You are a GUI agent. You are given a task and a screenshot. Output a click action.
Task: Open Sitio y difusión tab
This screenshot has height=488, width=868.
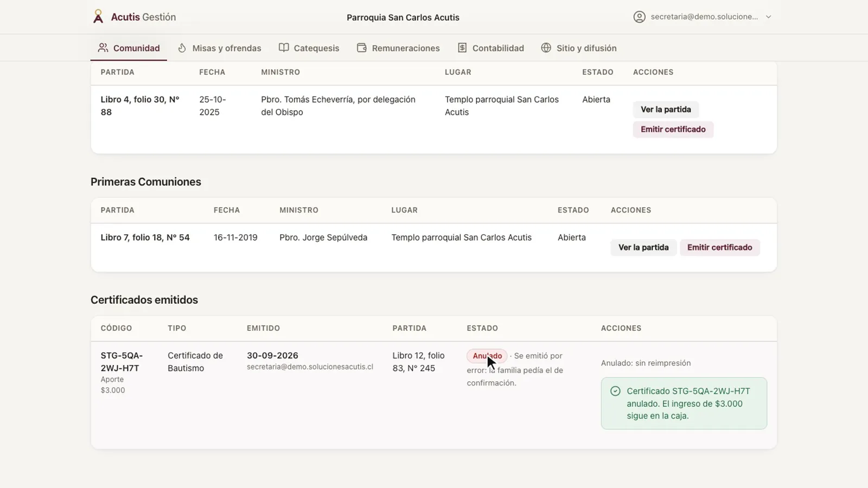point(579,48)
